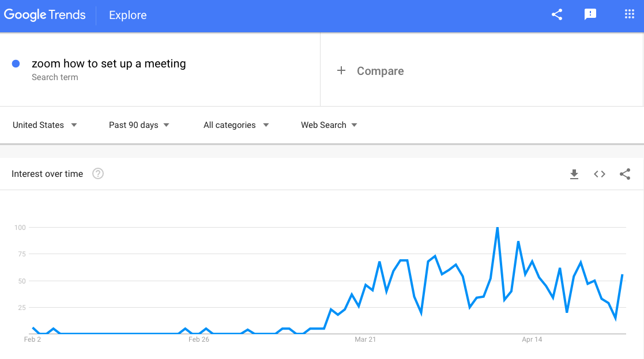Go to the Explore section
Viewport: 644px width, 359px height.
pyautogui.click(x=128, y=16)
